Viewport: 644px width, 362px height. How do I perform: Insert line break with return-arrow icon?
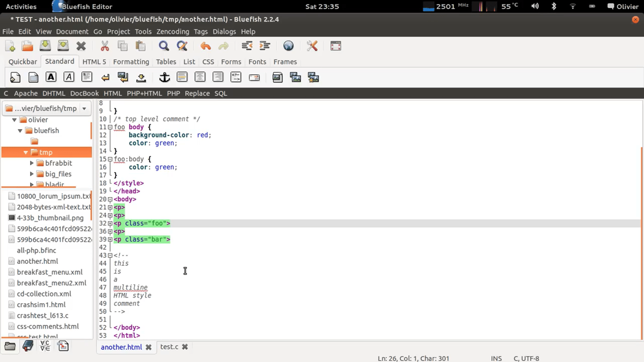(x=105, y=77)
